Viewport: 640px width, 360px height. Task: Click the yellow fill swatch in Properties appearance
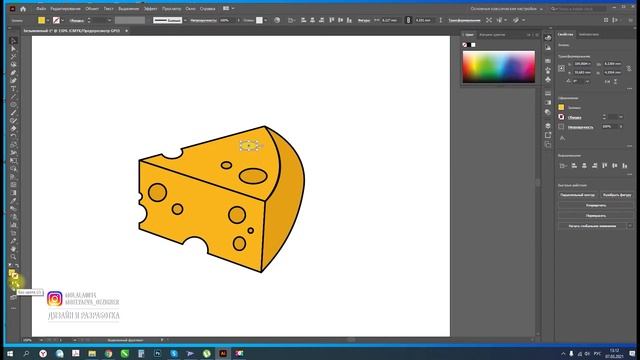point(561,107)
